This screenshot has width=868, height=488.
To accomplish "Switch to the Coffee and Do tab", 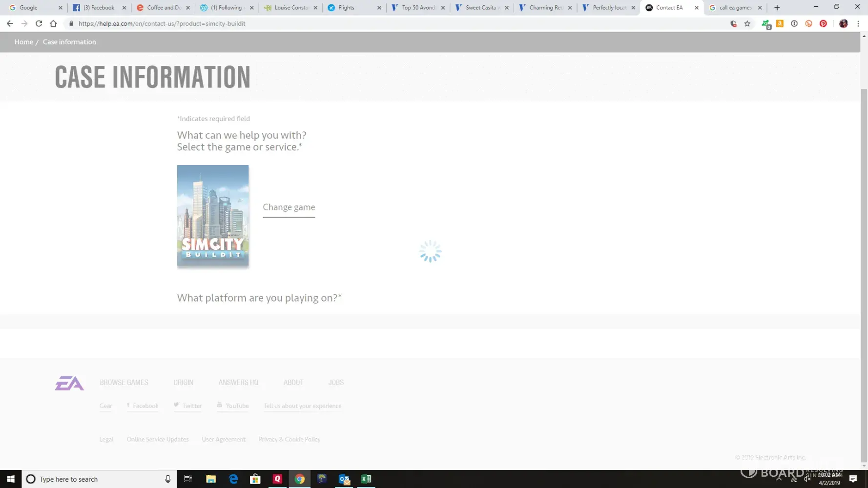I will [163, 8].
